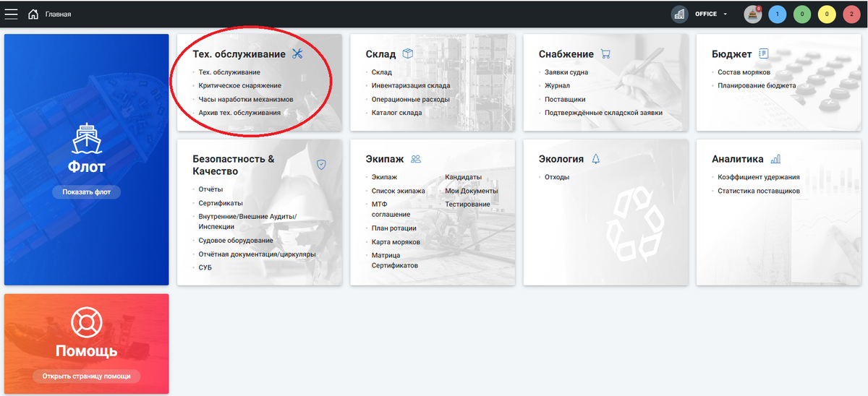Open the Судовое оборудование link

(x=236, y=241)
